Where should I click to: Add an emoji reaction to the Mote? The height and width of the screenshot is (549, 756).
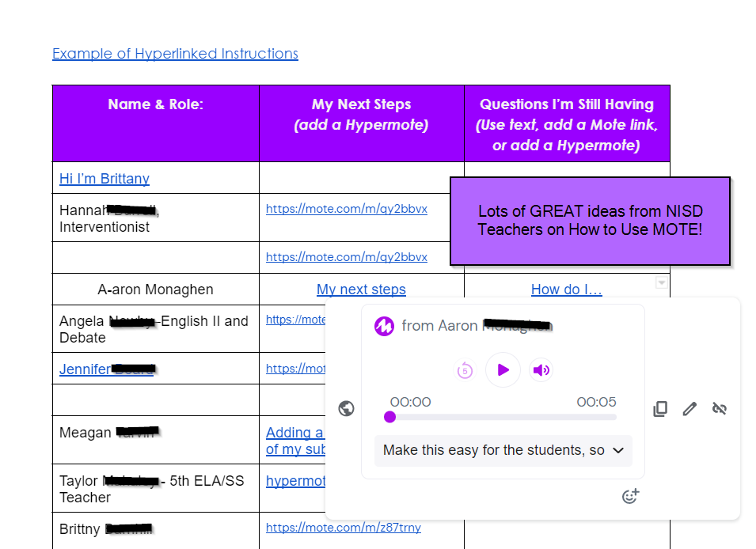[x=630, y=495]
